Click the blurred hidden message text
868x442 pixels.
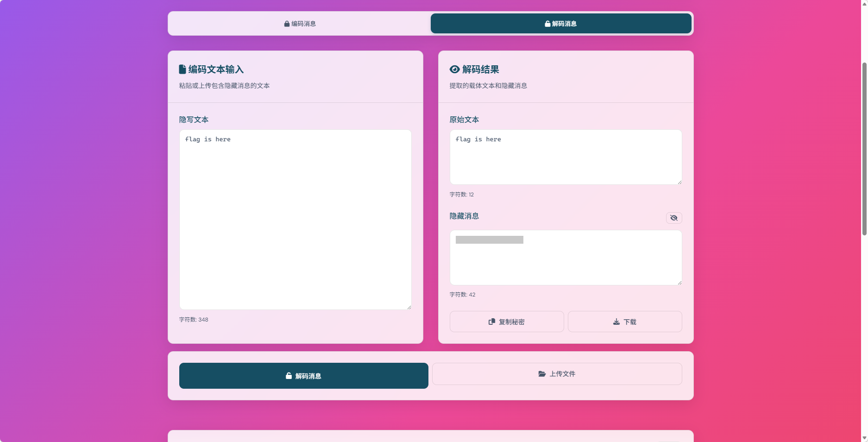point(489,240)
